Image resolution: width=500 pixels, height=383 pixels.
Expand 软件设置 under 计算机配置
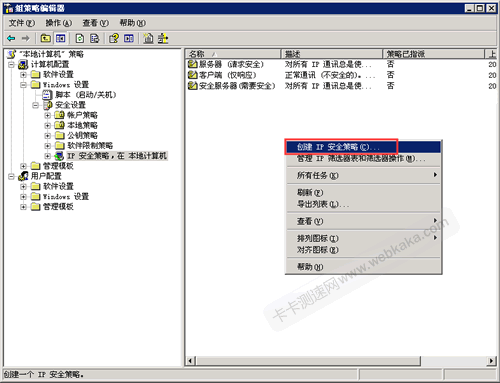(x=23, y=74)
